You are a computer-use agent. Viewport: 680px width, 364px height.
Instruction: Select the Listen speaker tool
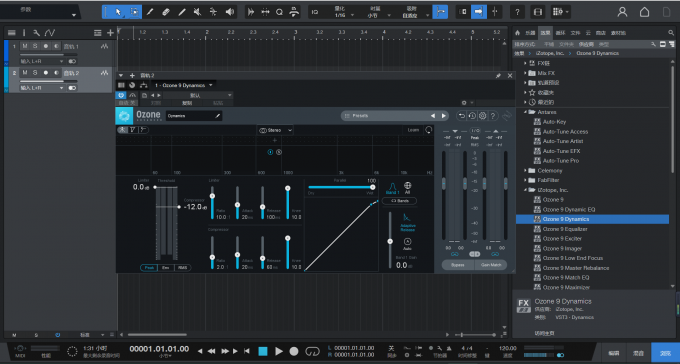tap(229, 12)
